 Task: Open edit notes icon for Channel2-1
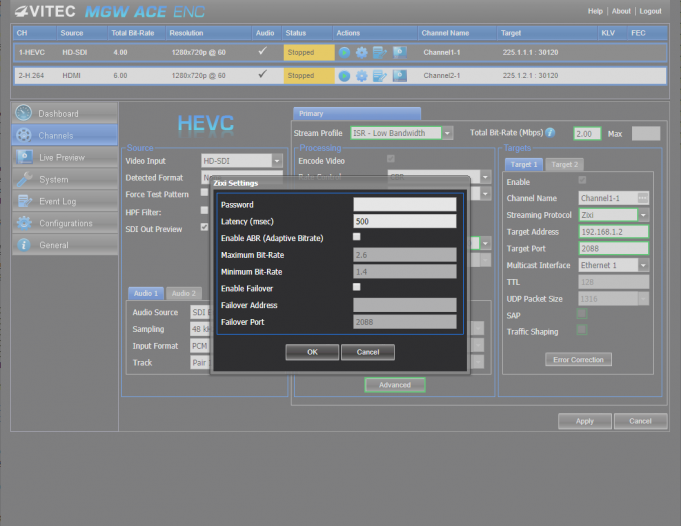380,76
